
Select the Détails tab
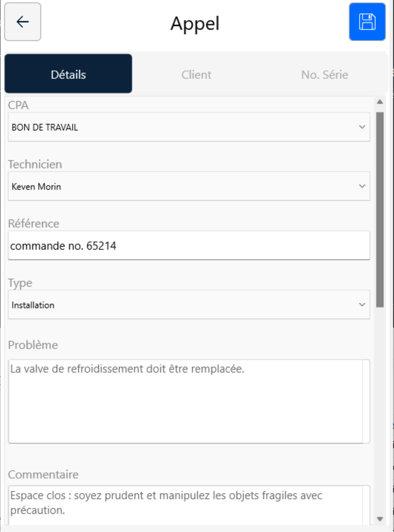point(68,74)
